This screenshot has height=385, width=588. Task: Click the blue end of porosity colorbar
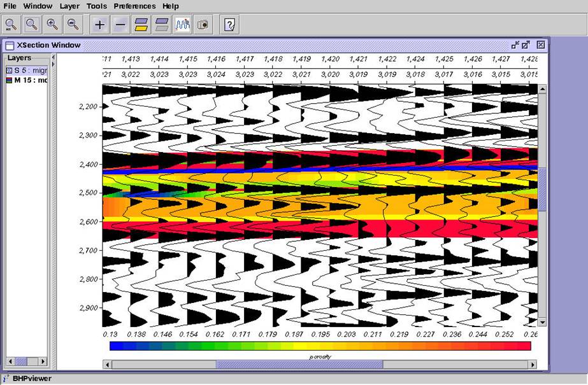click(x=116, y=346)
